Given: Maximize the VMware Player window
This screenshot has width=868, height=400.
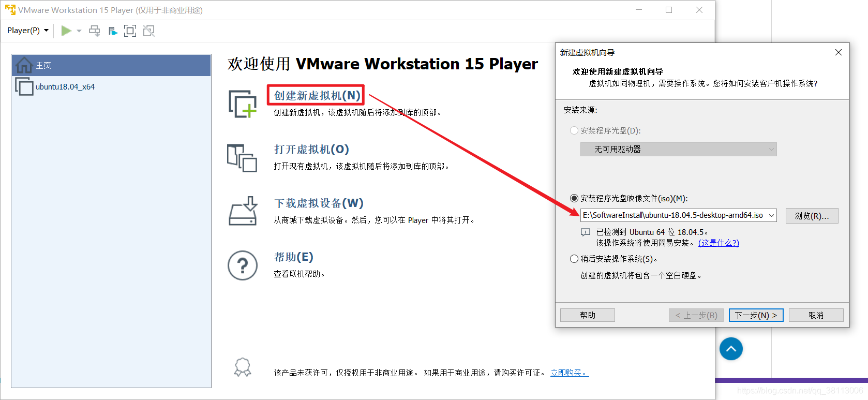Looking at the screenshot, I should [x=669, y=10].
